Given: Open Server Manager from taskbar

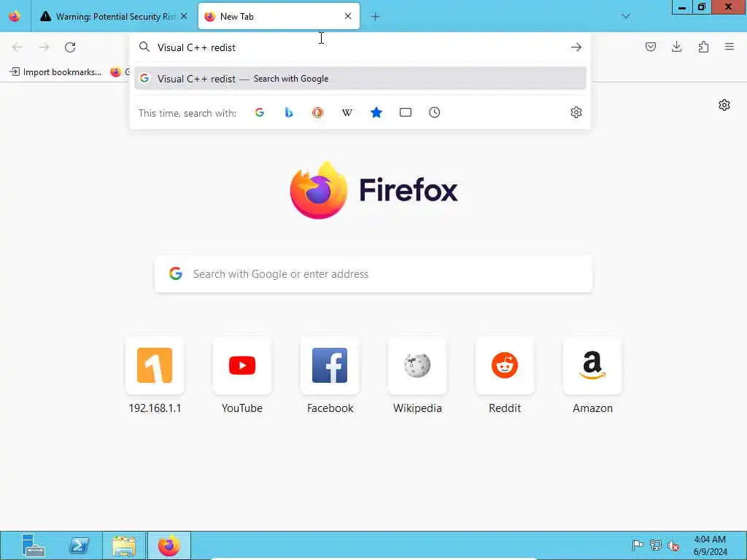Looking at the screenshot, I should pyautogui.click(x=33, y=545).
